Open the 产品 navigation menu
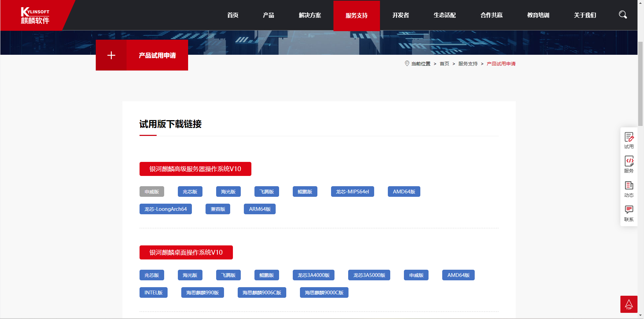 click(x=268, y=15)
